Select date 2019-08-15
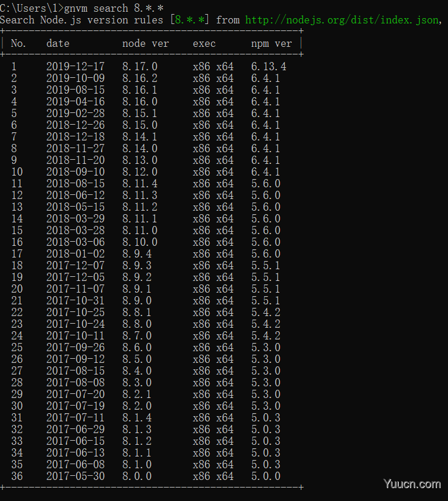448x501 pixels. coord(76,90)
